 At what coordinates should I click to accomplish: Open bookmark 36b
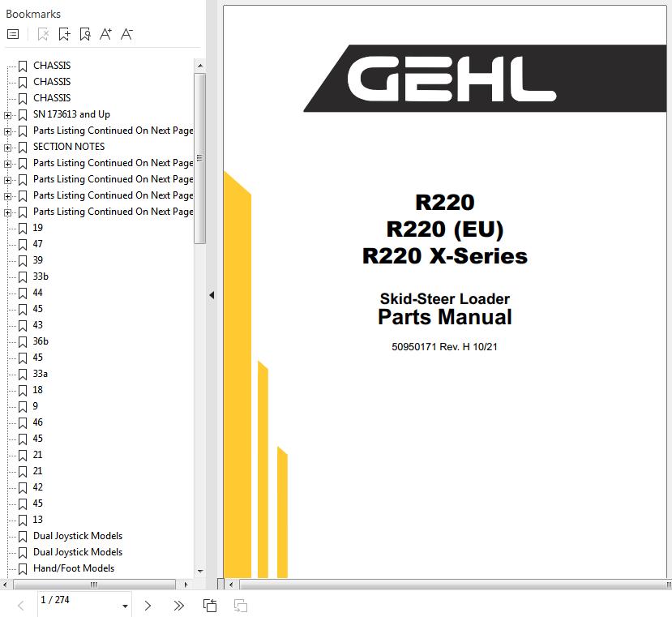[41, 341]
